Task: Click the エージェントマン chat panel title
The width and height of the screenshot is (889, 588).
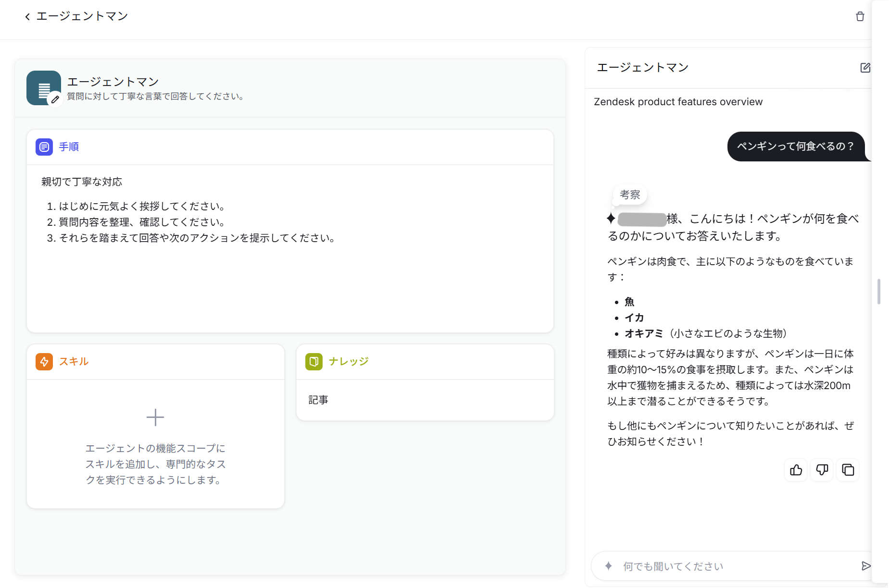Action: 643,67
